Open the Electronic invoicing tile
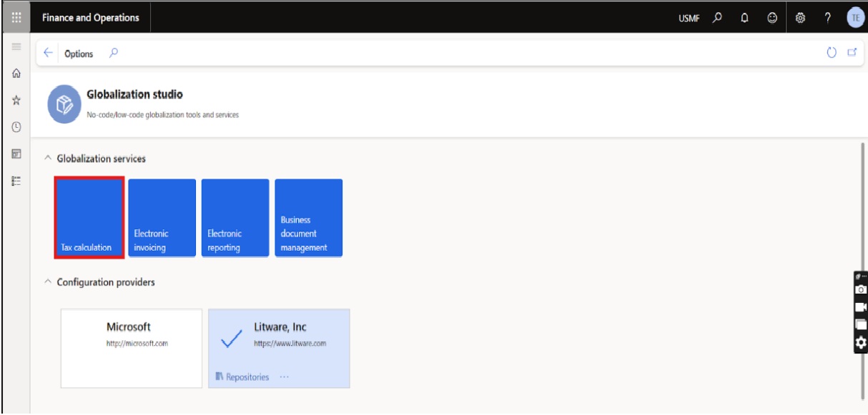868x415 pixels. (162, 218)
